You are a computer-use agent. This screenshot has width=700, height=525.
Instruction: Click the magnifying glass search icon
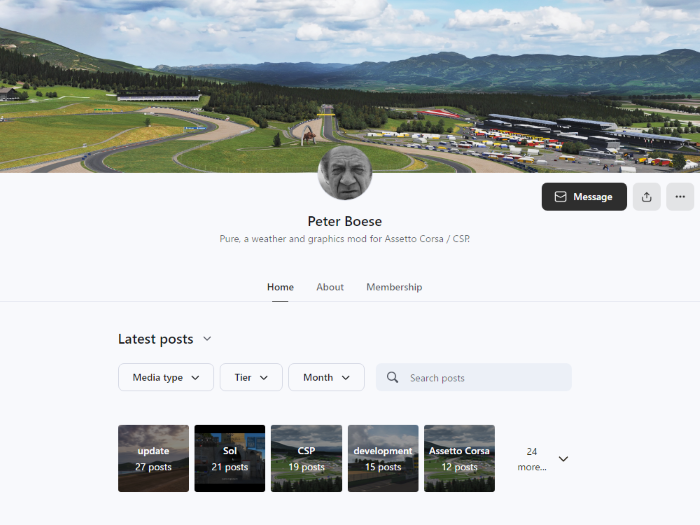click(x=392, y=378)
